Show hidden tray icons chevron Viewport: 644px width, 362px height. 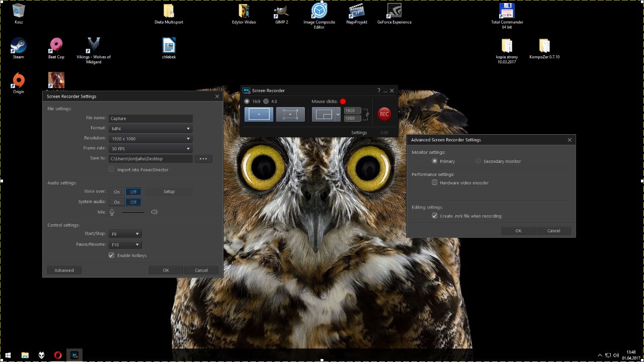tap(600, 355)
